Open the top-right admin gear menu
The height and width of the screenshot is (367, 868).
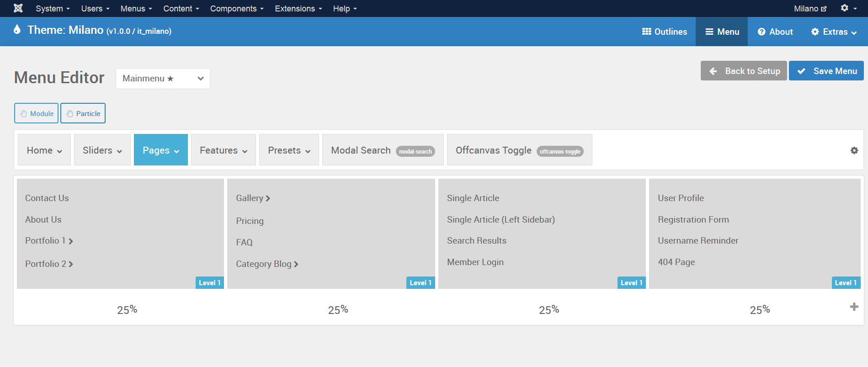(x=848, y=8)
